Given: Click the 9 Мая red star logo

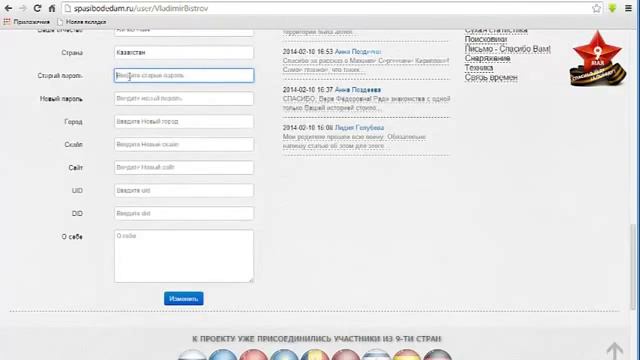Looking at the screenshot, I should 598,58.
